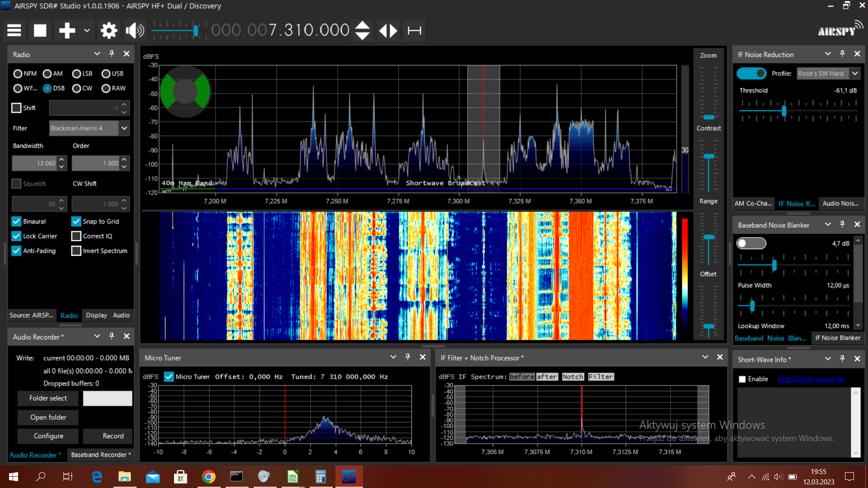
Task: Select the 'Notch' IF spectrum option
Action: (x=573, y=377)
